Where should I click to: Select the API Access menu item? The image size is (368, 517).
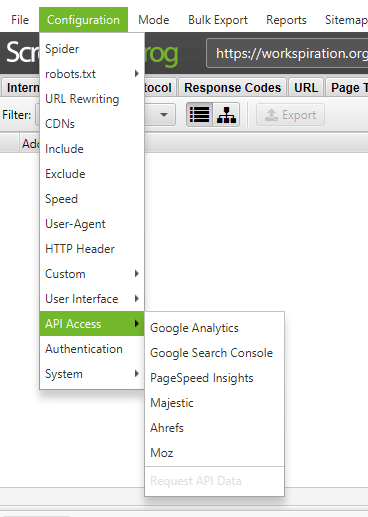pos(92,324)
